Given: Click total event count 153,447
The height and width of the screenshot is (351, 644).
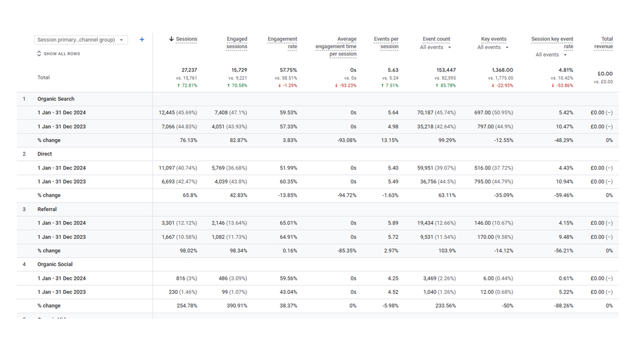Looking at the screenshot, I should [x=446, y=70].
